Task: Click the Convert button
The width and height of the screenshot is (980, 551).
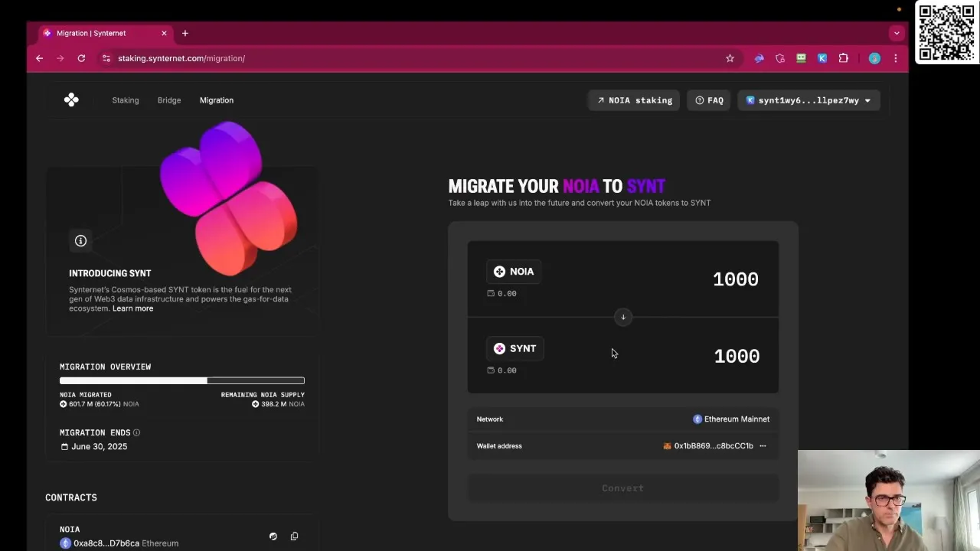Action: (623, 488)
